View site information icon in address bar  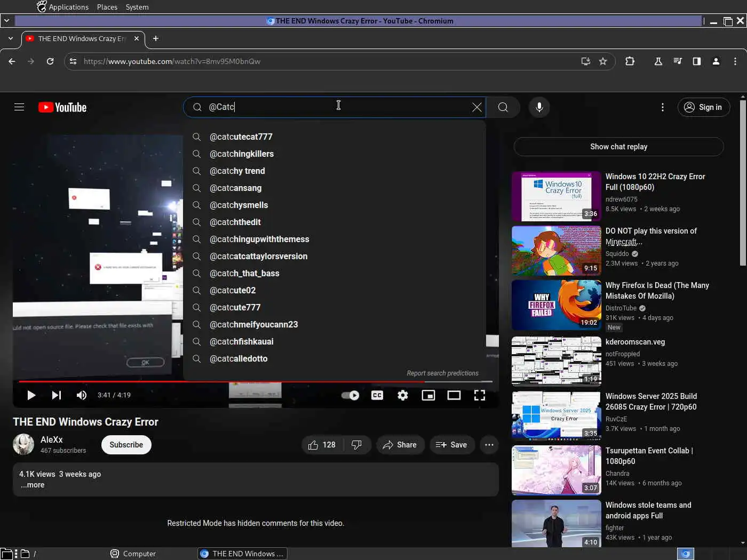[73, 61]
